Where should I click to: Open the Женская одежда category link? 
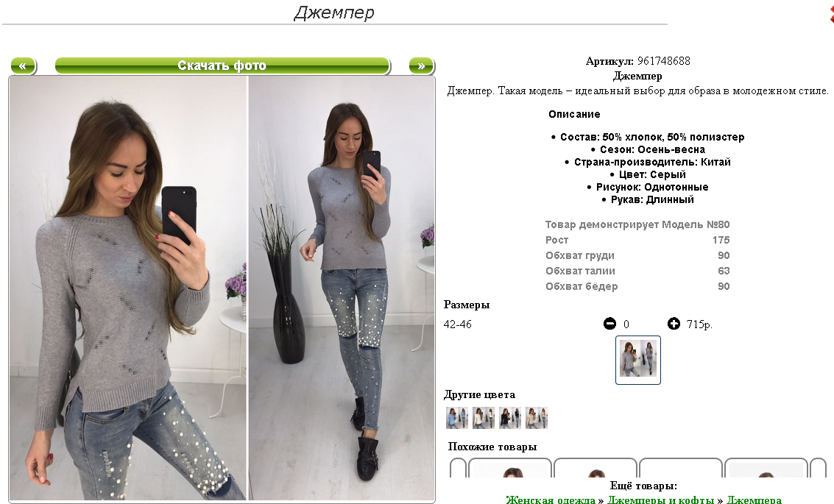pos(551,499)
